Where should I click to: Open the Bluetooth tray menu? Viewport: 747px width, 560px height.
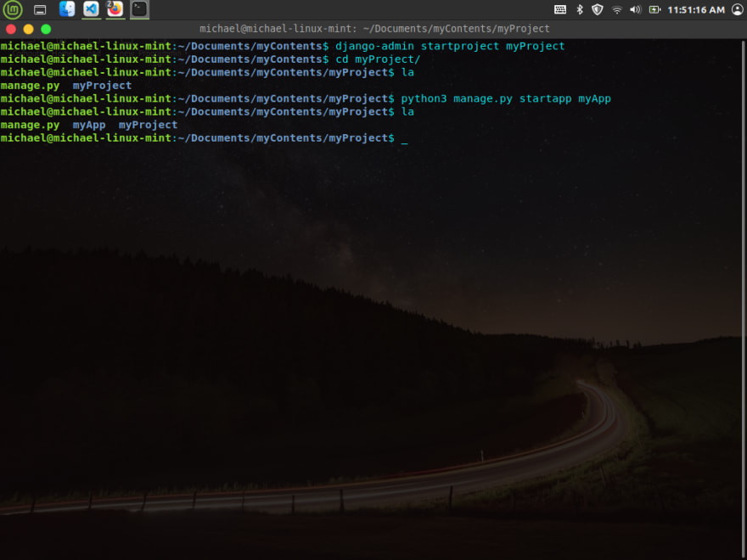(579, 9)
